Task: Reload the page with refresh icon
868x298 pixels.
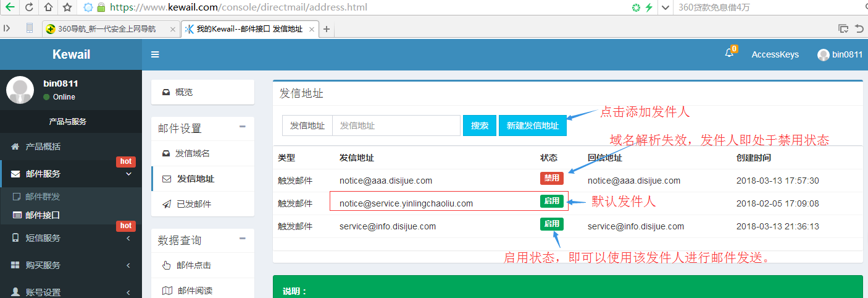Action: point(29,7)
